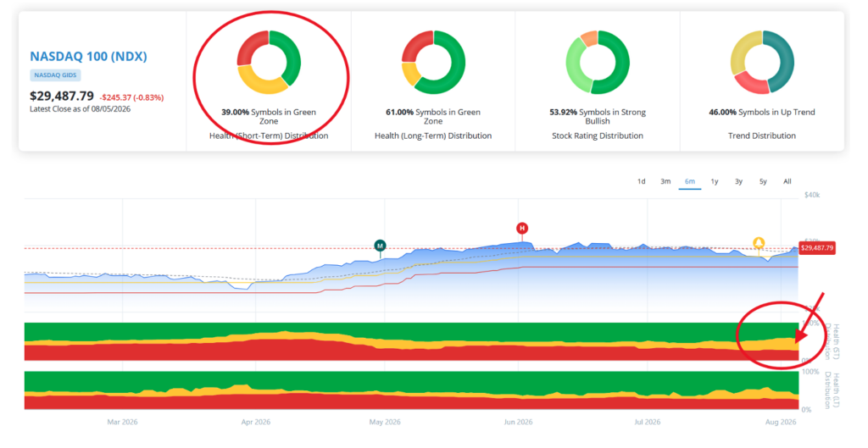Open the NASDAQ 100 (NDX) title link
Screen dimensions: 868x448
tap(88, 57)
